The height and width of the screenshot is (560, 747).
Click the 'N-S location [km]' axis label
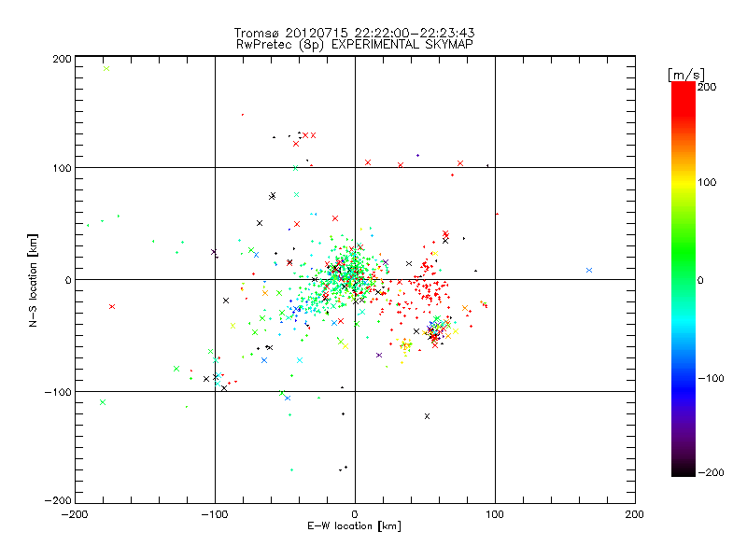coord(33,280)
